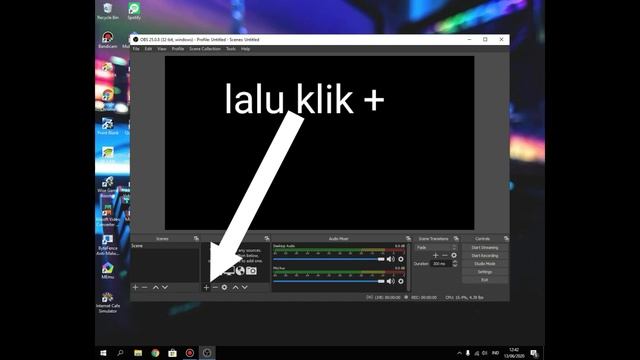Open Desktop Audio settings gear
Screen dimensions: 640x360
(x=401, y=259)
